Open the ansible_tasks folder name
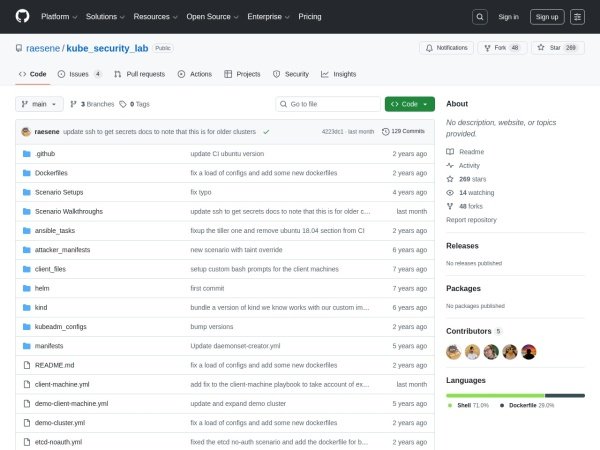Image resolution: width=600 pixels, height=450 pixels. pos(55,230)
